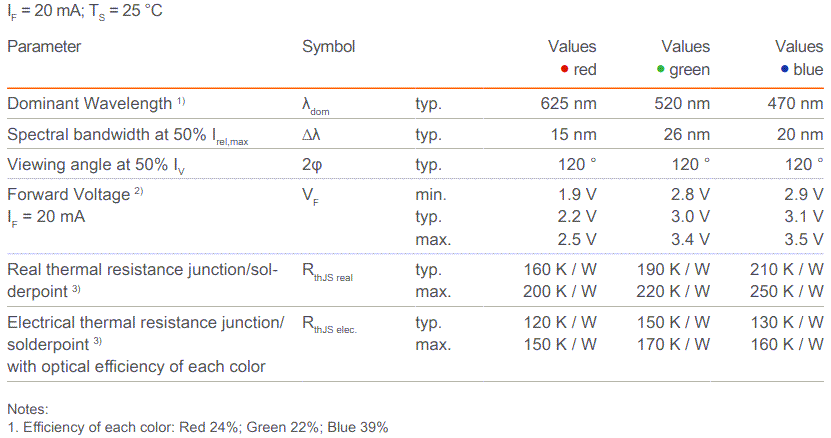This screenshot has width=831, height=438.
Task: Click footnote 1 superscript after Dominant Wavelength
Action: tap(182, 101)
